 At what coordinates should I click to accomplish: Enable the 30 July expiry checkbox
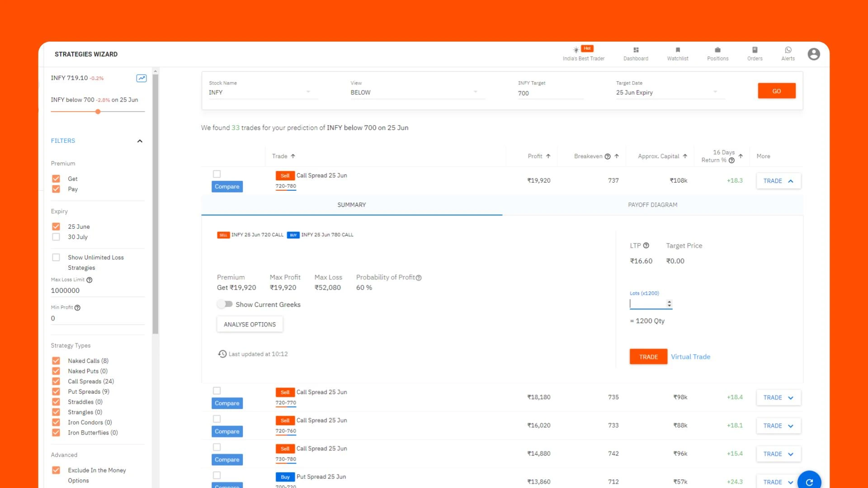click(x=56, y=237)
